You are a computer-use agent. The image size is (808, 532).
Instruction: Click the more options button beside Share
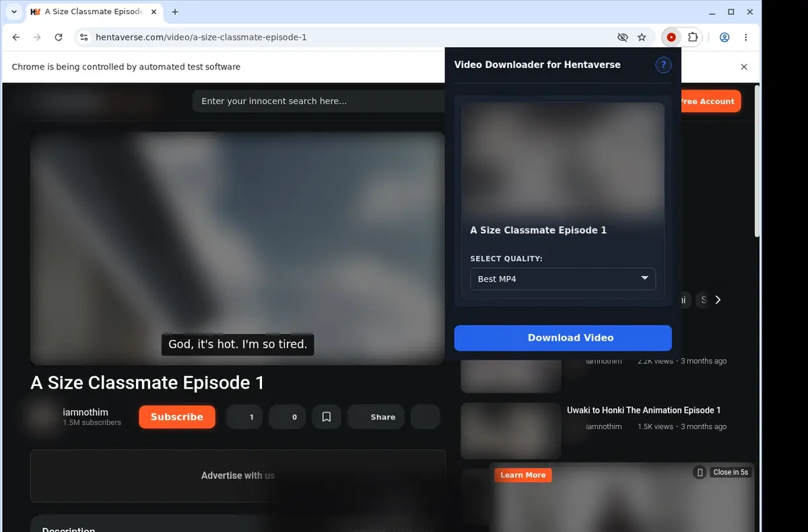[425, 417]
